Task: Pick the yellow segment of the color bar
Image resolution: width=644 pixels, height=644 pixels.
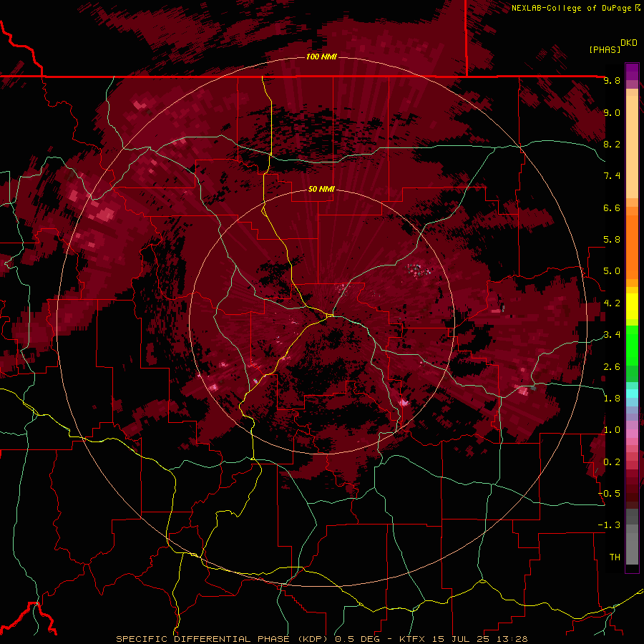Action: 632,306
